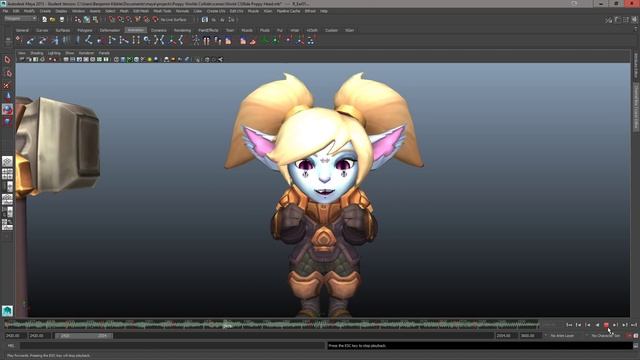Open the Render View window icon
Screen dimensions: 640x360
point(205,20)
